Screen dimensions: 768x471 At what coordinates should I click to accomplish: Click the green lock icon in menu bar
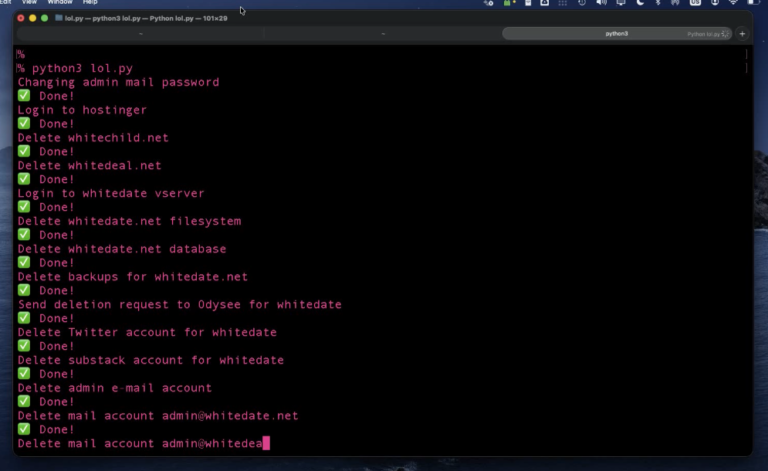pos(508,3)
